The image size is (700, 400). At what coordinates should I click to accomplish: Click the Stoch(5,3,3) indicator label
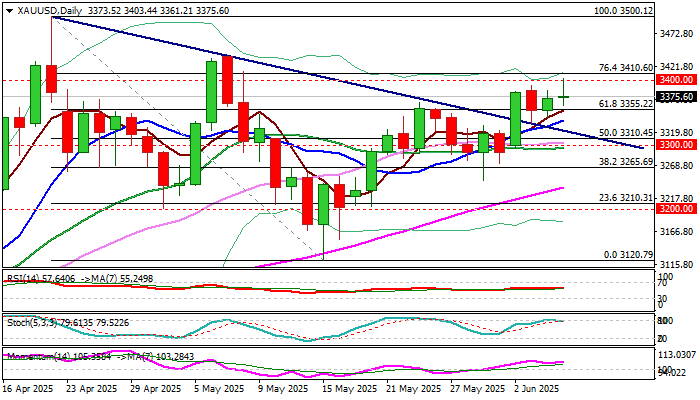(31, 322)
